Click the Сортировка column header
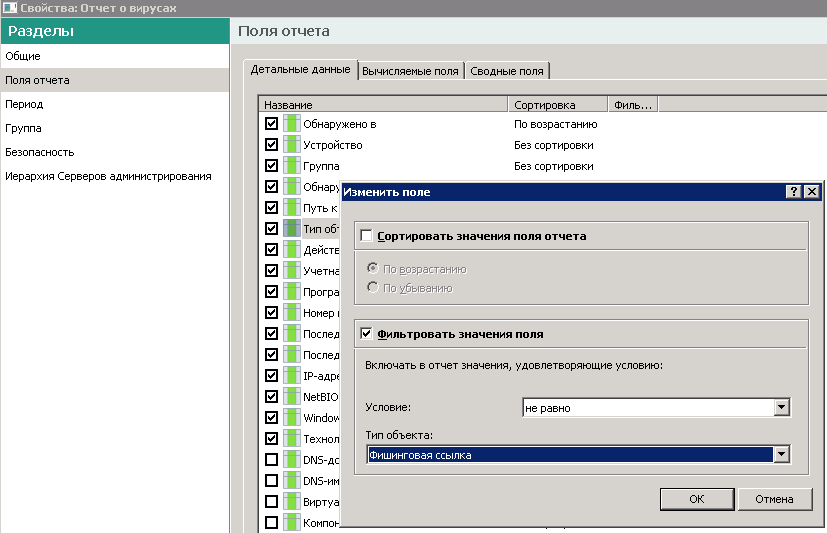827x533 pixels. 545,105
